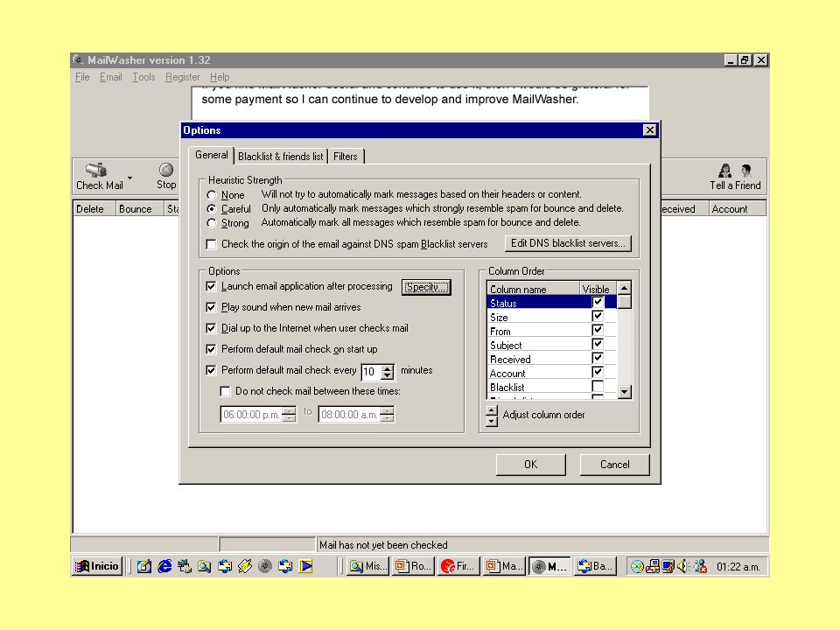840x630 pixels.
Task: Enable DNS spam Blacklist server checking
Action: (x=212, y=244)
